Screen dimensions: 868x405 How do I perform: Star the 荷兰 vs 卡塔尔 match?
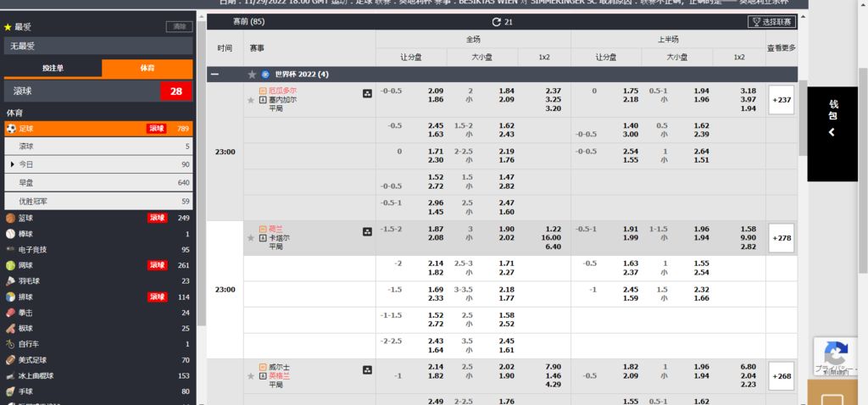point(250,239)
